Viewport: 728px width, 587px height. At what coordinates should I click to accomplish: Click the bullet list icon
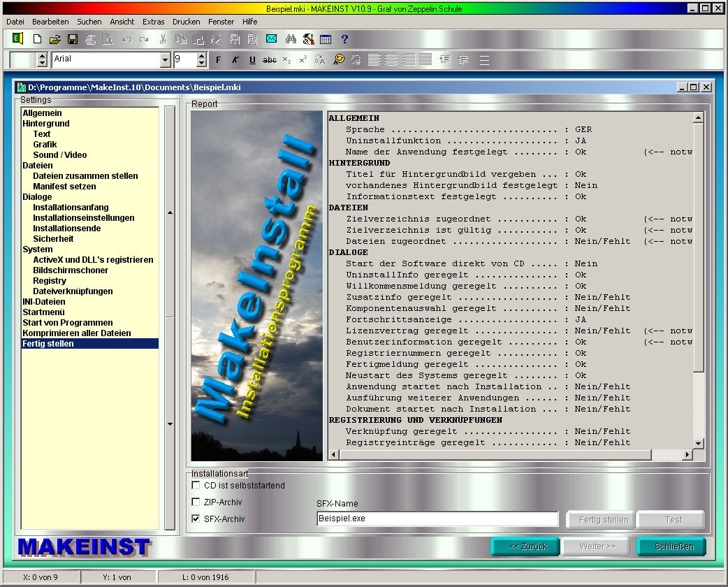tap(484, 60)
